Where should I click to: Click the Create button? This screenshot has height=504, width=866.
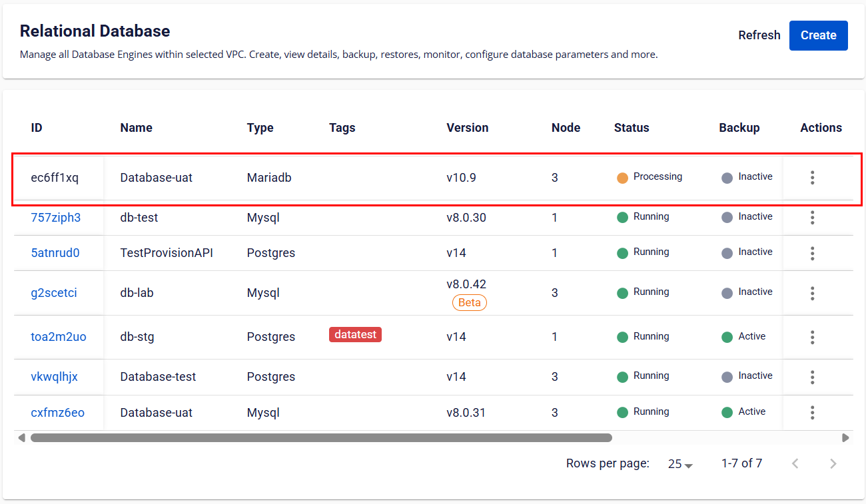pos(818,35)
